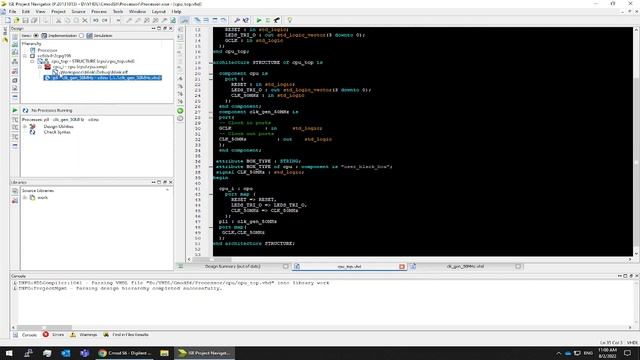Close the Design panel
The width and height of the screenshot is (640, 360).
171,29
